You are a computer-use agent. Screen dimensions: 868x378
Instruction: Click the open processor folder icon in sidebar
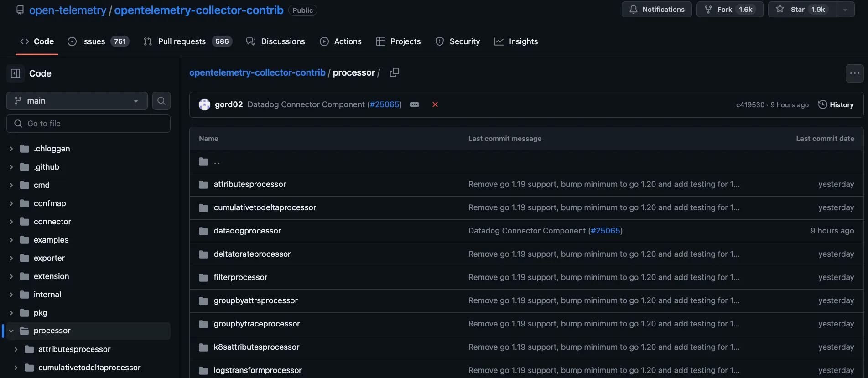click(x=25, y=331)
